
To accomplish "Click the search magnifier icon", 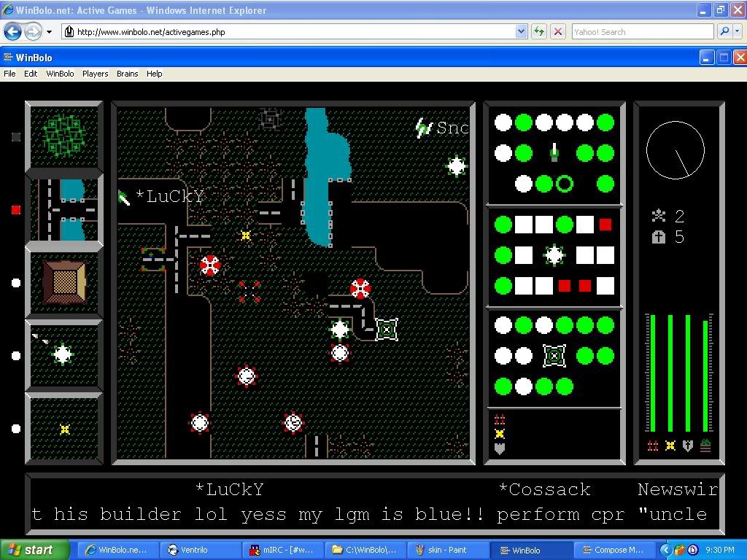I will (x=722, y=32).
